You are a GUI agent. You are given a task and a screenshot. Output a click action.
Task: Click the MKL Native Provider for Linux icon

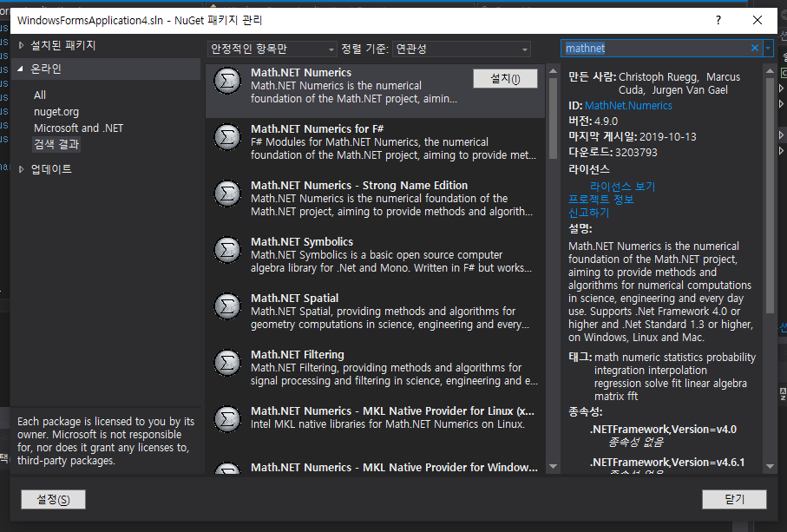227,418
